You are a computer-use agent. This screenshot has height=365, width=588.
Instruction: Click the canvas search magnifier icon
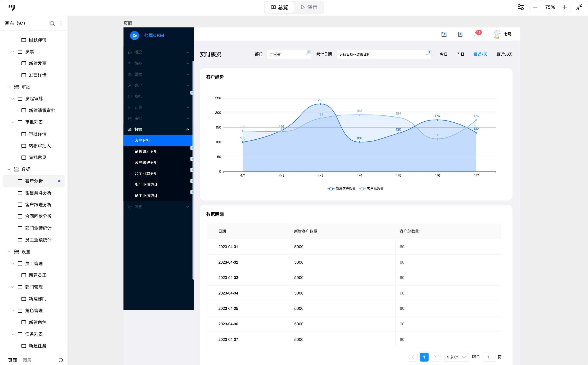coord(52,24)
